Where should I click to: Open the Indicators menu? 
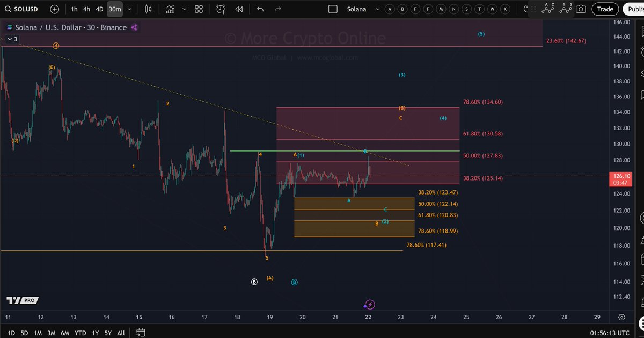(171, 9)
